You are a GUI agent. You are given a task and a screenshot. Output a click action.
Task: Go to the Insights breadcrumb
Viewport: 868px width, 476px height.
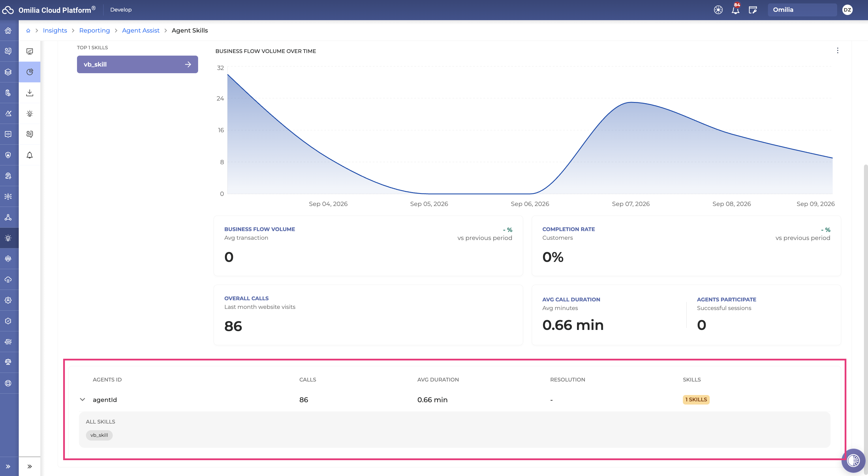tap(55, 30)
